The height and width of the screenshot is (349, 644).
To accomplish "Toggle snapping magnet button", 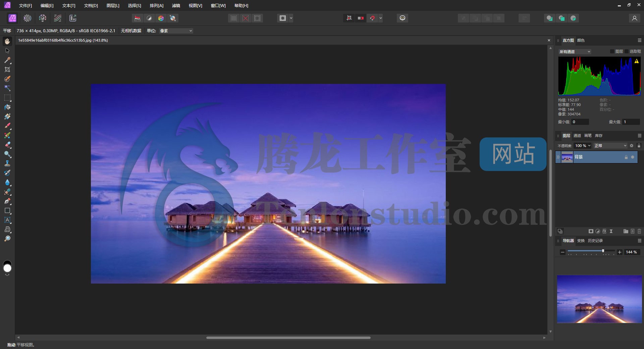I will [372, 18].
